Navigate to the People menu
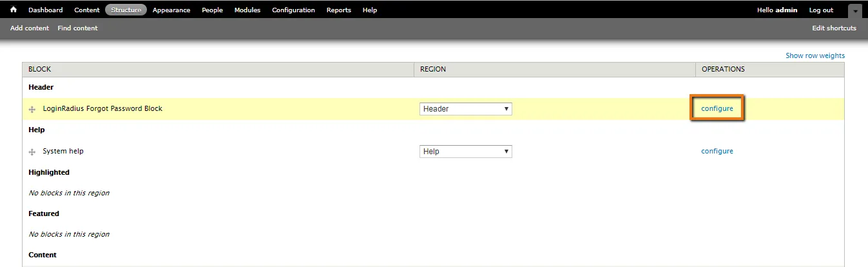Image resolution: width=868 pixels, height=267 pixels. 212,10
